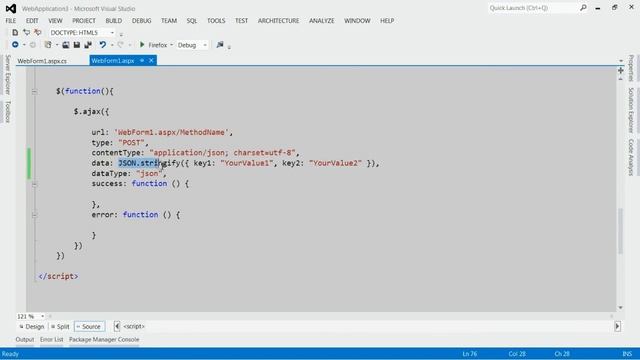This screenshot has width=640, height=360.
Task: Click the greyed Navigate Forward icon
Action: tap(33, 45)
